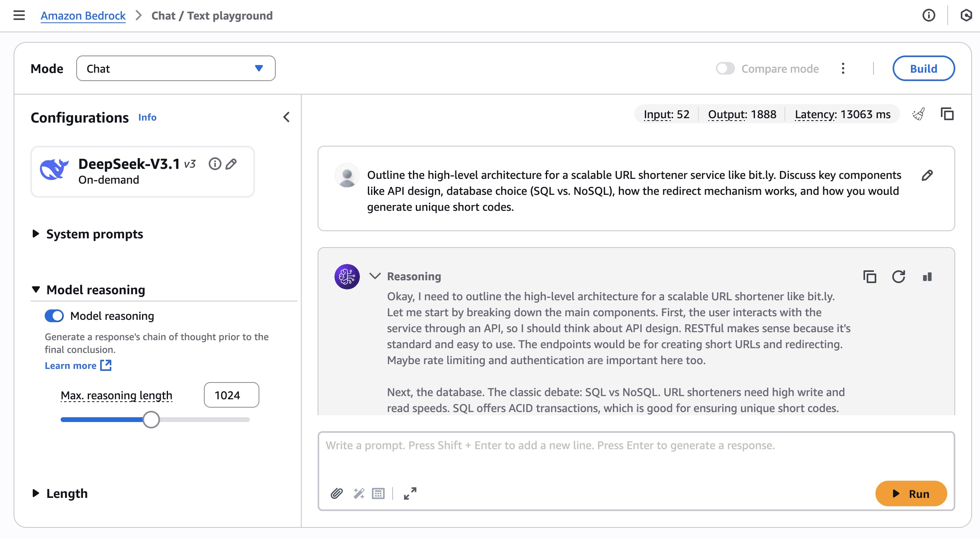Expand the prompt input box
This screenshot has width=980, height=539.
(x=410, y=494)
